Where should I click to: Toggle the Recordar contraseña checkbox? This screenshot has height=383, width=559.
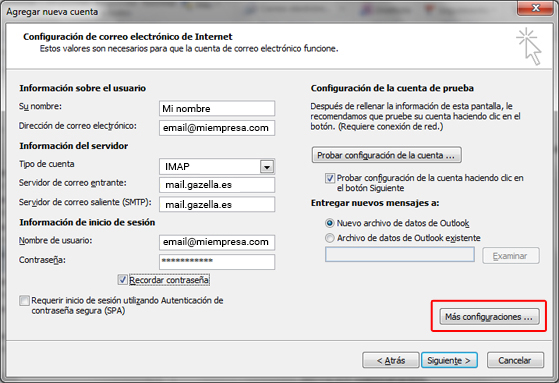click(123, 280)
